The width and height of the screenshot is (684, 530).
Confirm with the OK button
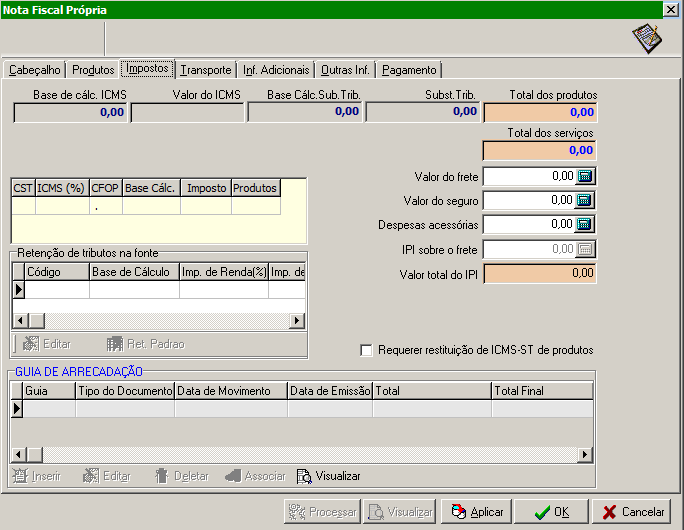point(551,511)
